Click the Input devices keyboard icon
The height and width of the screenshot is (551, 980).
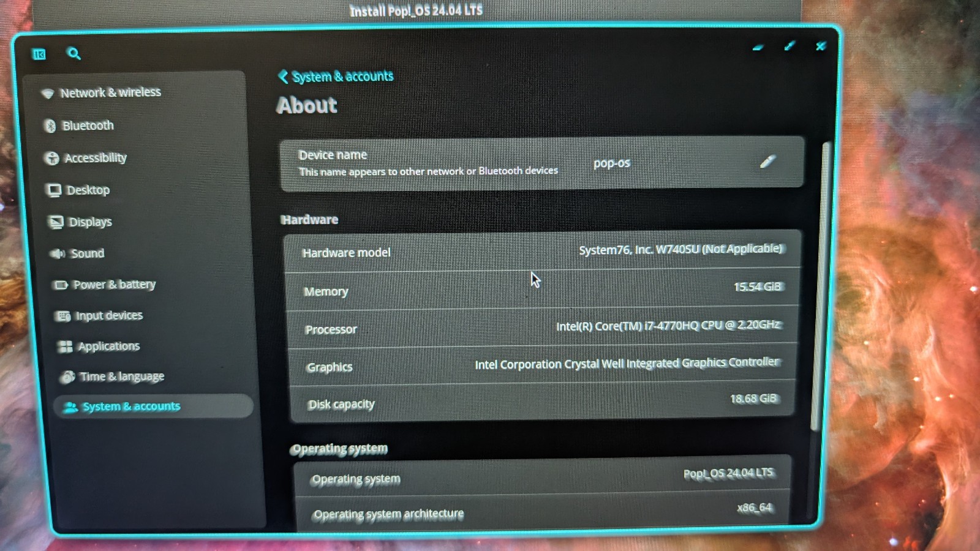(63, 316)
